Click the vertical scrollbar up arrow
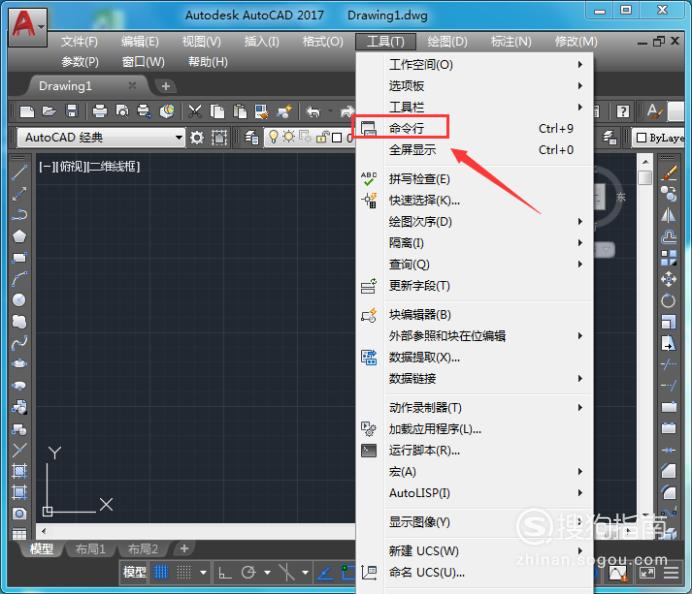This screenshot has width=692, height=594. click(645, 162)
